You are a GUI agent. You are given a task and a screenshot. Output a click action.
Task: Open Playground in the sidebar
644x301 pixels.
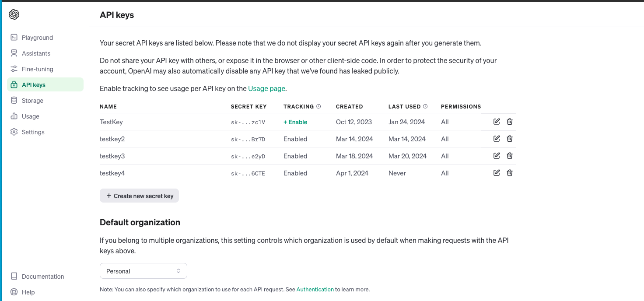pyautogui.click(x=37, y=38)
